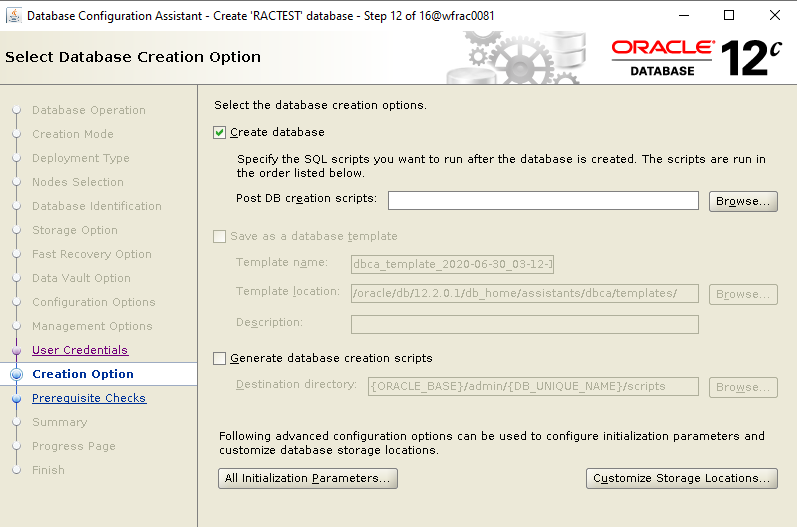Viewport: 797px width, 527px height.
Task: Click Database Operation in the step list
Action: tap(89, 110)
